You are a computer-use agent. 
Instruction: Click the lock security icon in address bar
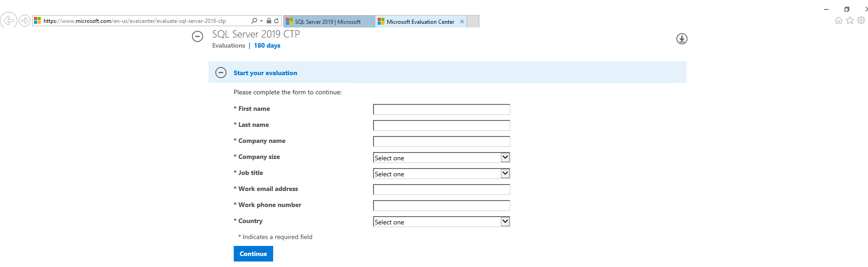[x=269, y=21]
